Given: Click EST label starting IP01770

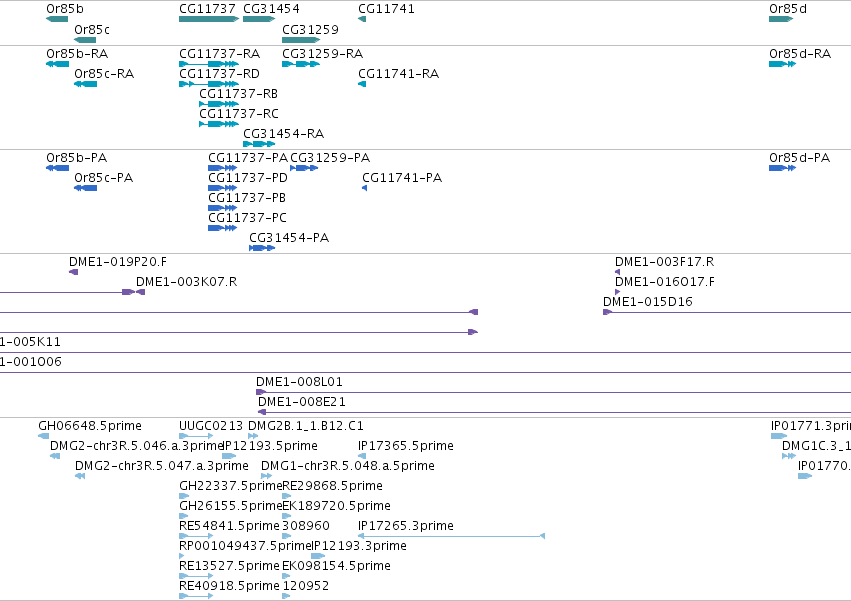Looking at the screenshot, I should tap(824, 466).
